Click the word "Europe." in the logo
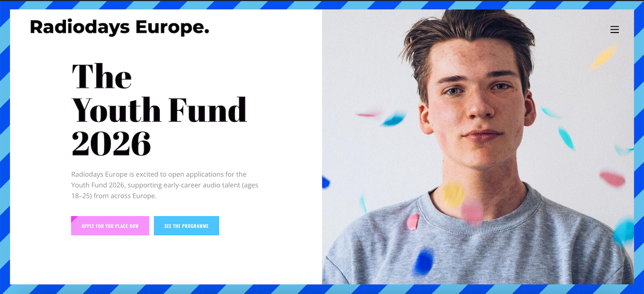The height and width of the screenshot is (294, 644). 172,27
